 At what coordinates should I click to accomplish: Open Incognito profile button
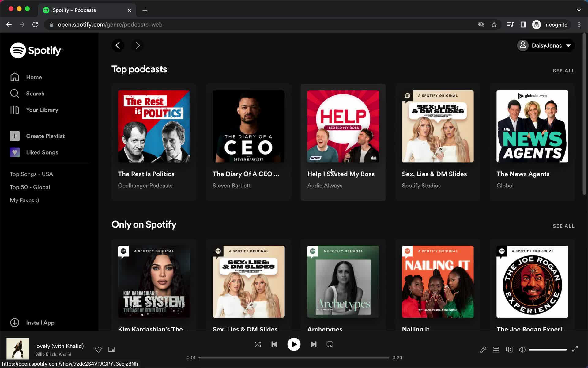550,25
